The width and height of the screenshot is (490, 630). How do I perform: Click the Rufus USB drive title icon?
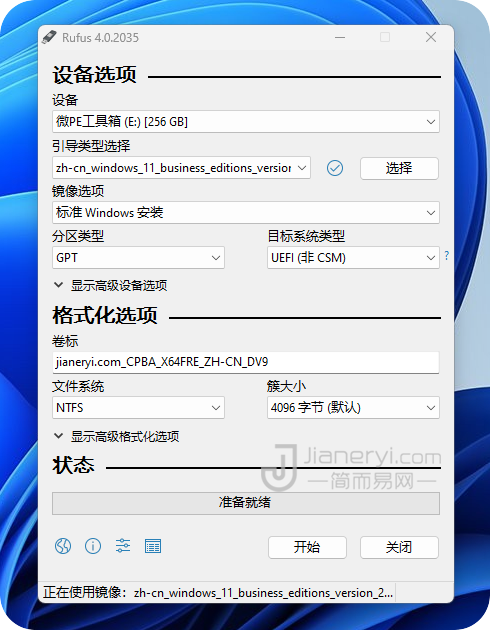point(49,37)
